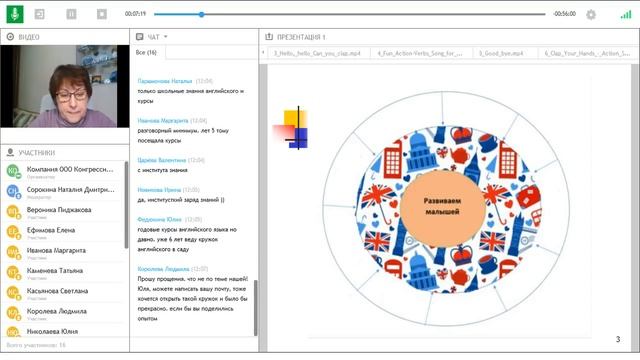This screenshot has width=640, height=360.
Task: Open chat author Иванова Маргарита
Action: click(162, 120)
